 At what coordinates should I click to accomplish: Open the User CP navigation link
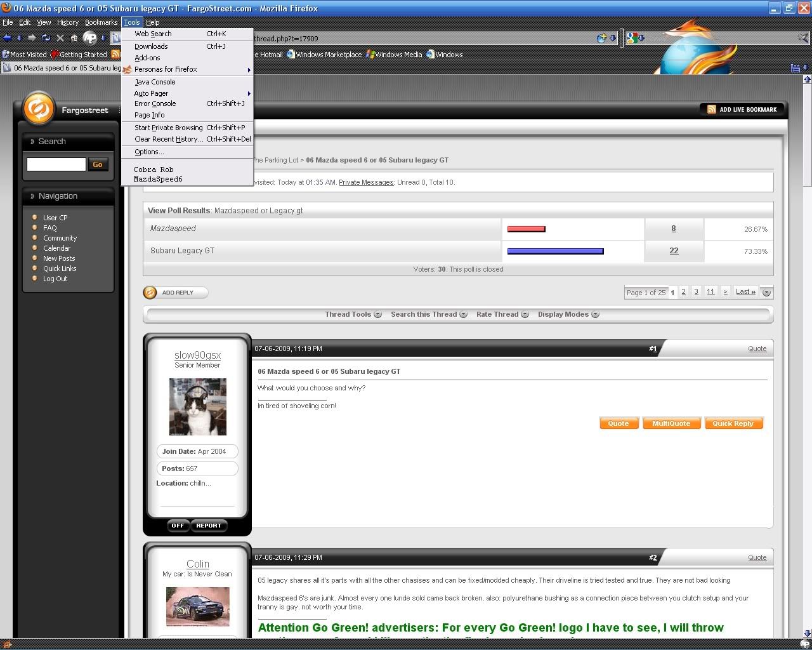(55, 218)
